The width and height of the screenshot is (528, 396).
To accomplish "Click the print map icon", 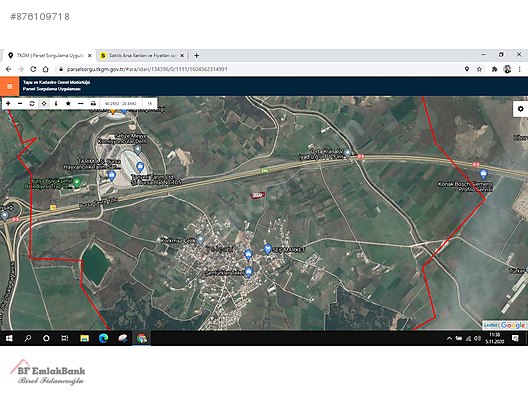I will [x=93, y=103].
